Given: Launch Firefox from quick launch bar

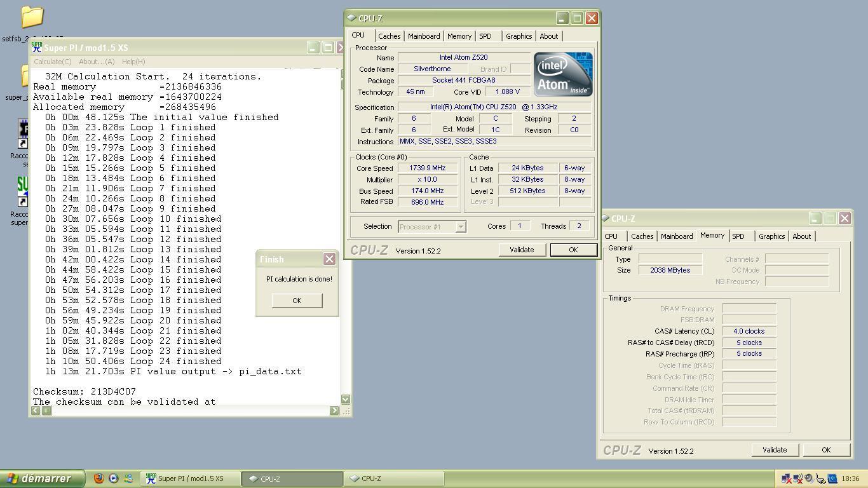Looking at the screenshot, I should (99, 478).
